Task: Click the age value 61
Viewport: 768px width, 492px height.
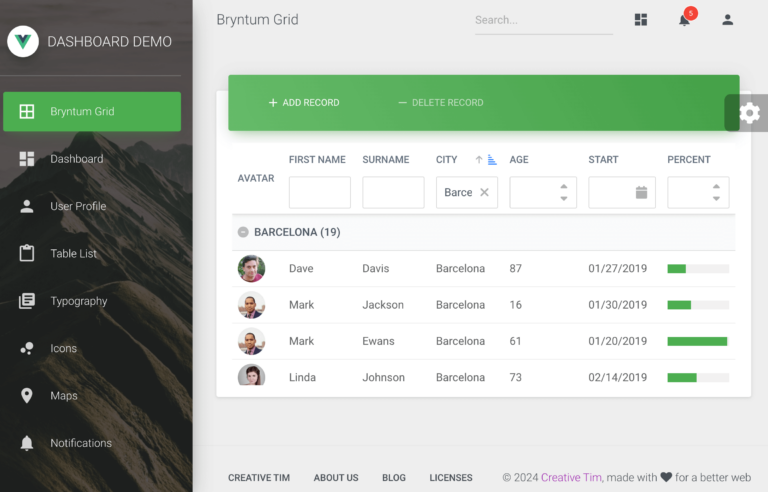Action: click(x=515, y=341)
